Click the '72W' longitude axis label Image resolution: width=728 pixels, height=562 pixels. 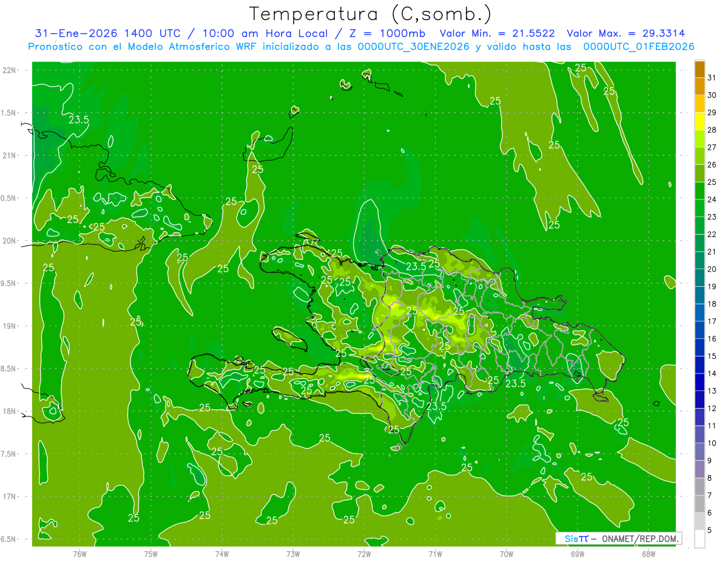click(x=364, y=554)
